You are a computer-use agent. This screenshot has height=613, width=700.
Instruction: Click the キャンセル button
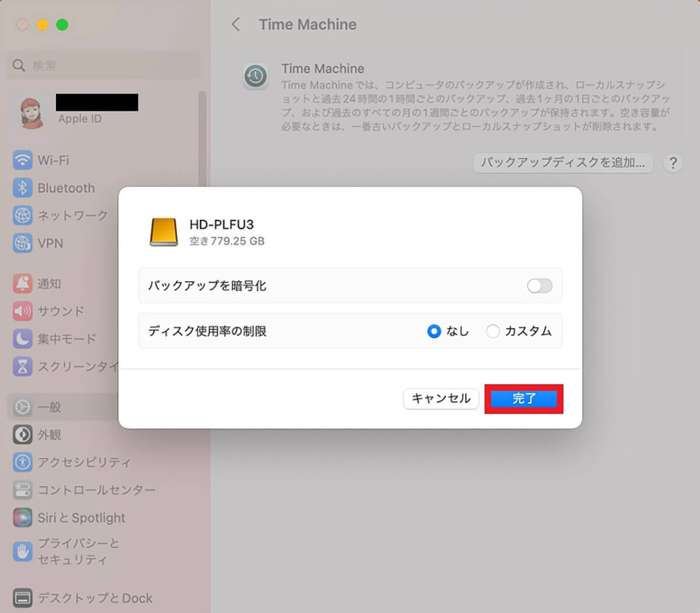(441, 399)
